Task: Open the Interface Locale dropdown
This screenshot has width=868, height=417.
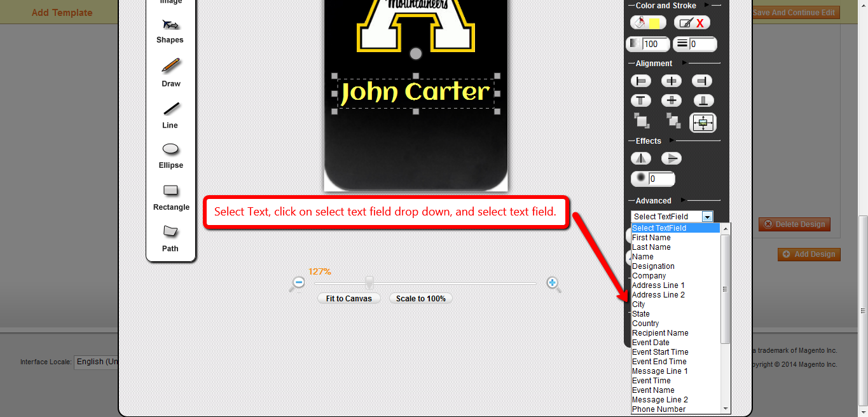Action: [97, 362]
